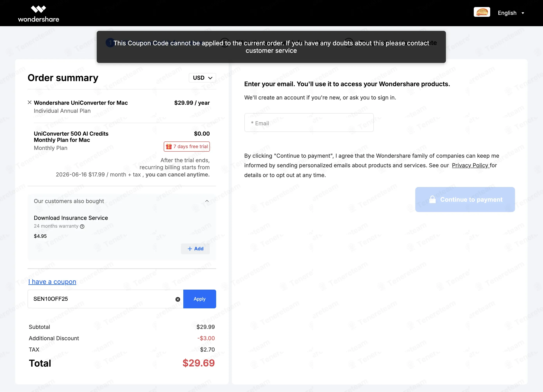The width and height of the screenshot is (543, 392).
Task: Remove Wondershare UniConverter for Mac item
Action: coord(30,102)
